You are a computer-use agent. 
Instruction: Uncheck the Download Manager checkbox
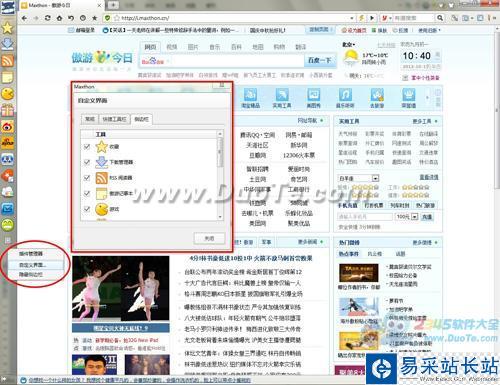(87, 162)
